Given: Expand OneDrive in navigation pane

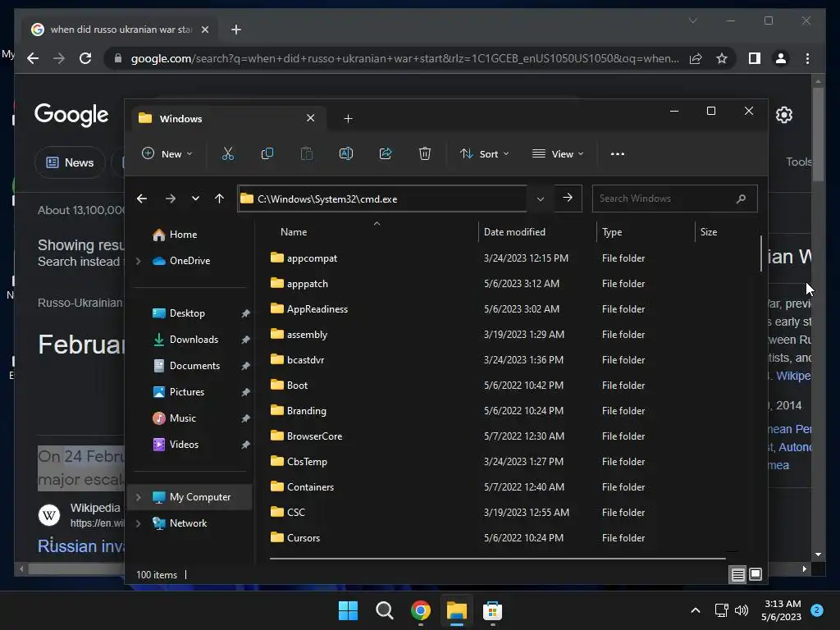Looking at the screenshot, I should click(x=138, y=261).
